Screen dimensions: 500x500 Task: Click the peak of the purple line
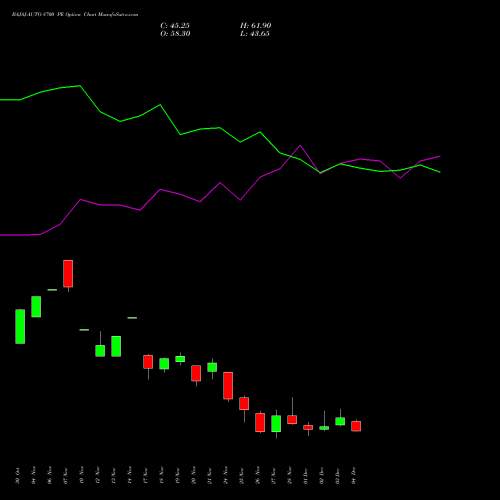[300, 145]
